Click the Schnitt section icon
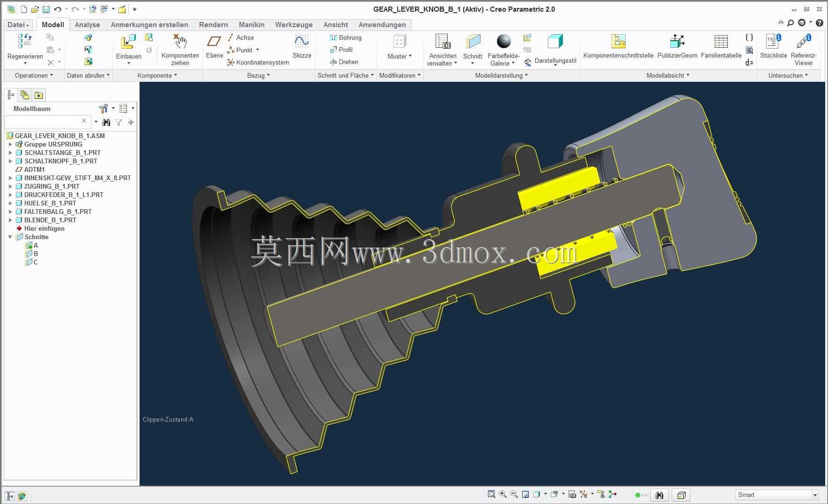This screenshot has width=828, height=504. [473, 41]
